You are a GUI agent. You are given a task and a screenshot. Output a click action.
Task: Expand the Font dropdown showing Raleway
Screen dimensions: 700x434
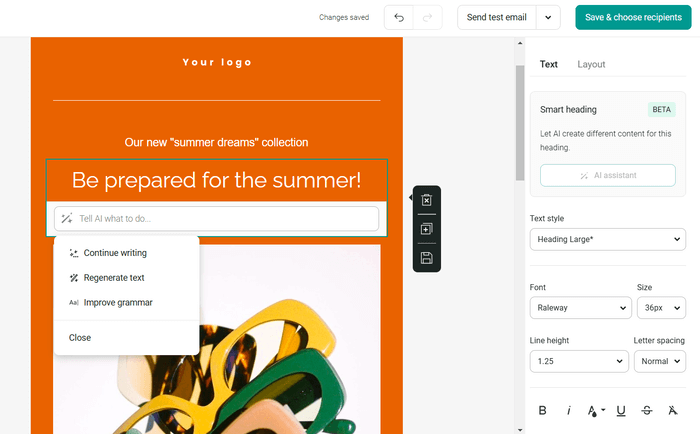[580, 308]
